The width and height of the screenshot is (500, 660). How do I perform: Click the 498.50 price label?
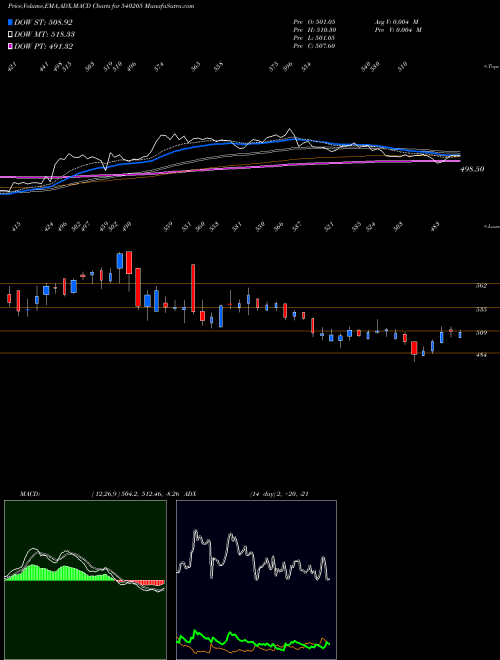[x=472, y=169]
